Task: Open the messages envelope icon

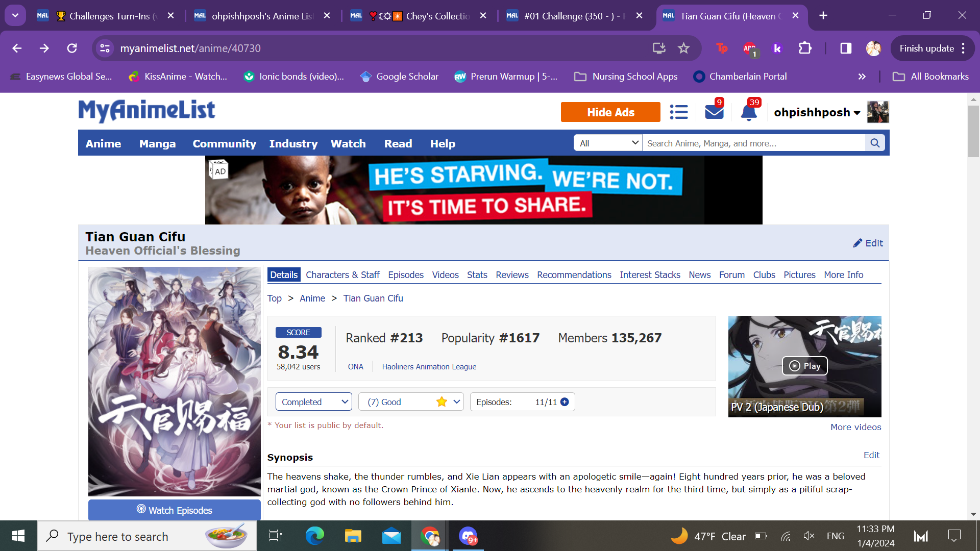Action: 714,112
